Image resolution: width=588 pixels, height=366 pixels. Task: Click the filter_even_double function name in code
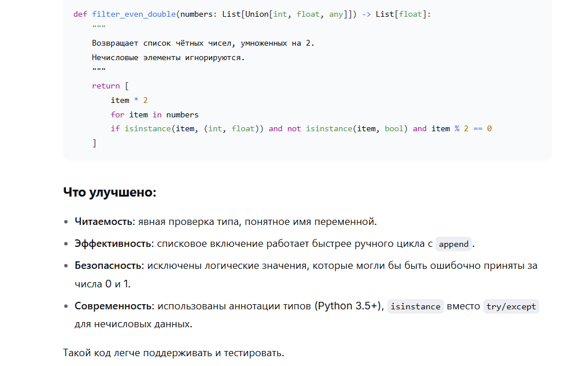click(134, 14)
